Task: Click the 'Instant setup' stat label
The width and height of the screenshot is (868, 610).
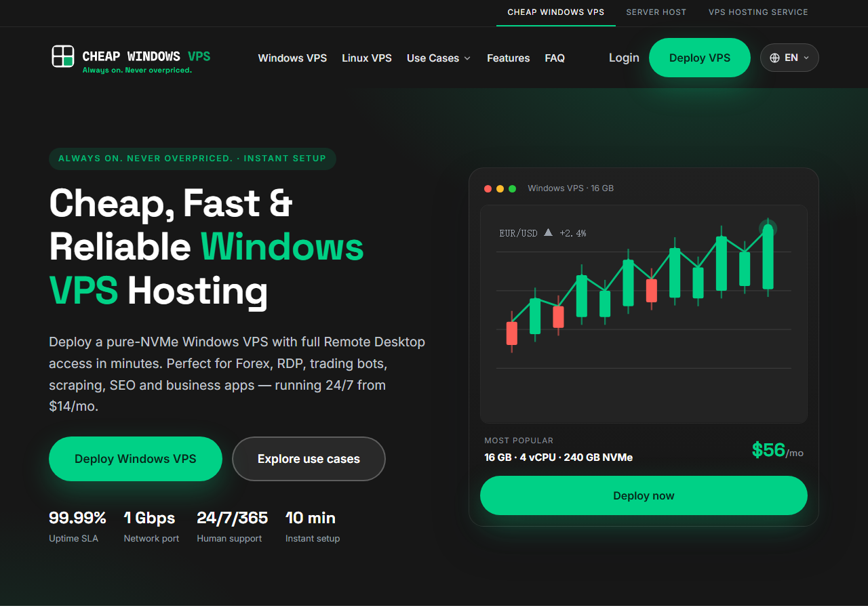Action: [x=313, y=539]
